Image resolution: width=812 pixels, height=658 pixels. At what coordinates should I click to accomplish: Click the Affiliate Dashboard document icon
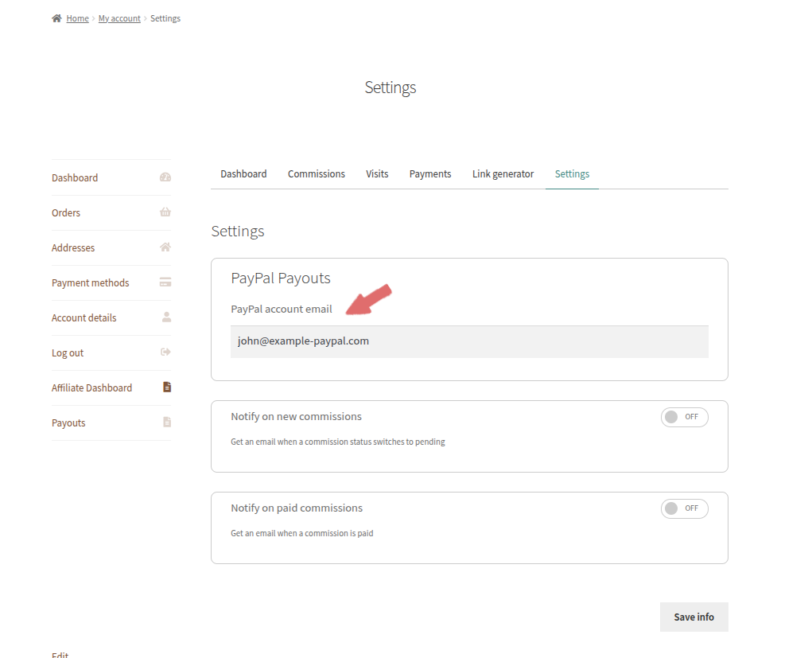pyautogui.click(x=167, y=387)
